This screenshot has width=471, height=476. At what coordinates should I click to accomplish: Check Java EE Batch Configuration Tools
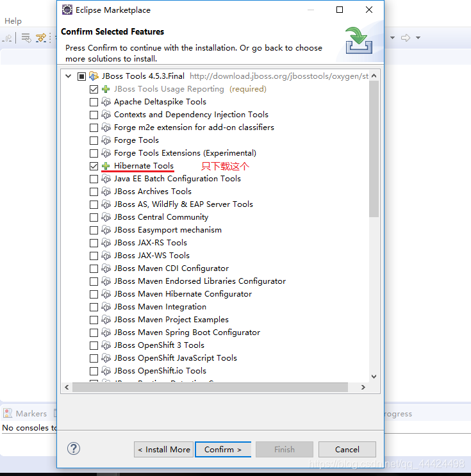pos(94,179)
